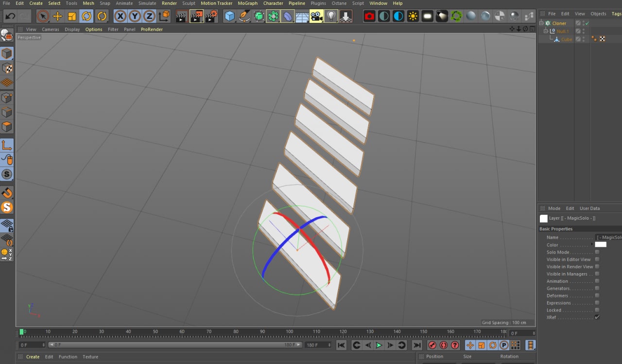Open viewport ProRender menu
Screen dimensions: 622x364
coord(152,29)
